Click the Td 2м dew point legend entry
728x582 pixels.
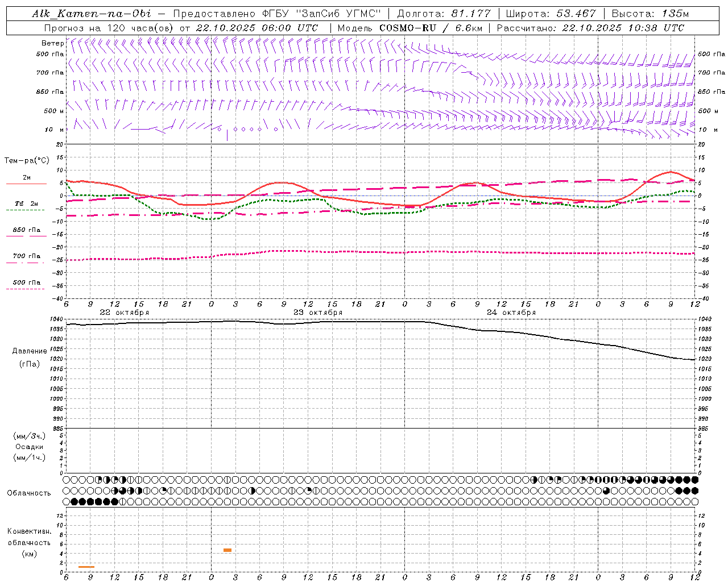pos(26,203)
